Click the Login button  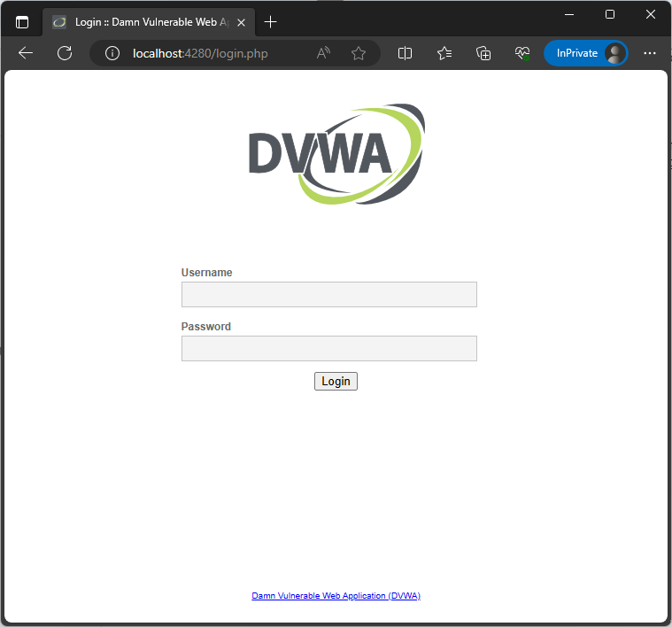coord(336,381)
